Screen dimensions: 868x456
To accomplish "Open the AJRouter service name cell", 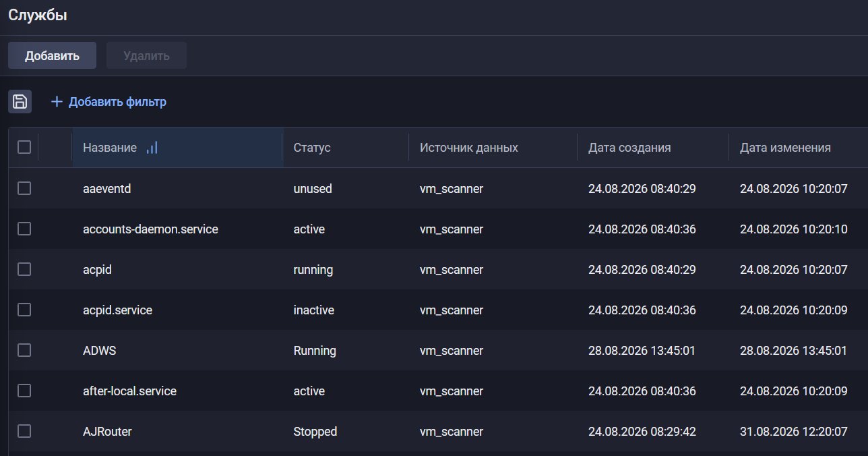I will point(107,432).
